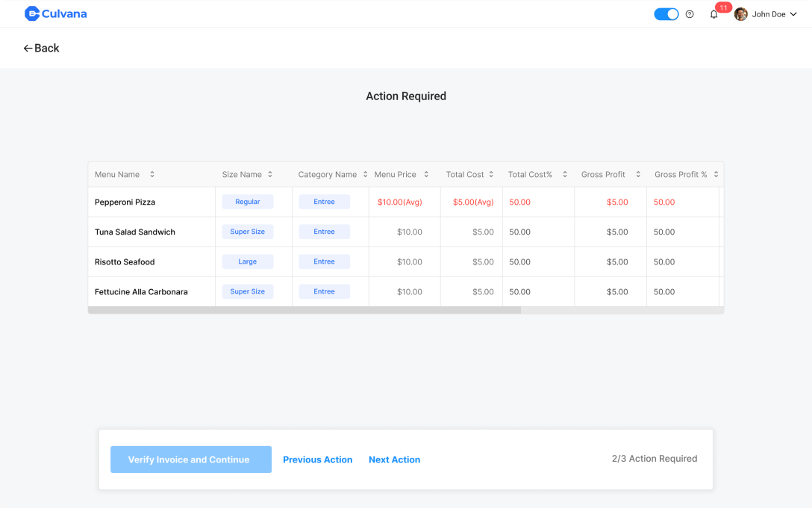Open the help question mark icon
This screenshot has width=812, height=508.
[690, 14]
